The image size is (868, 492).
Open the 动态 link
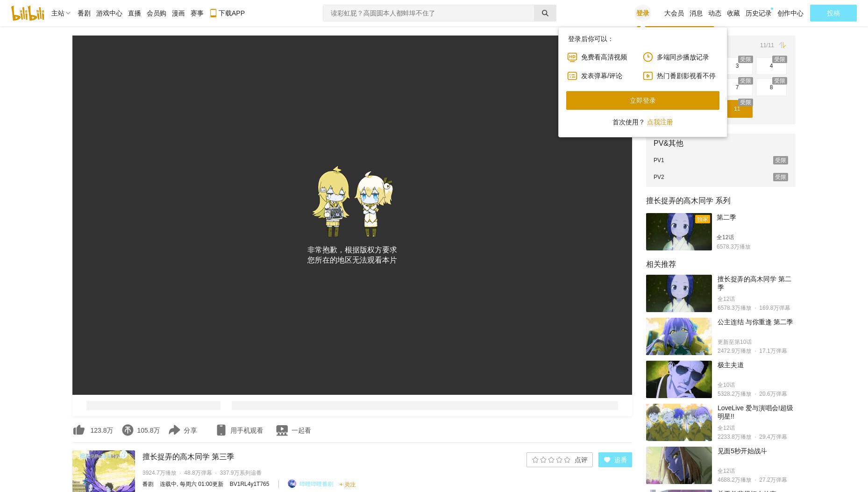tap(715, 13)
